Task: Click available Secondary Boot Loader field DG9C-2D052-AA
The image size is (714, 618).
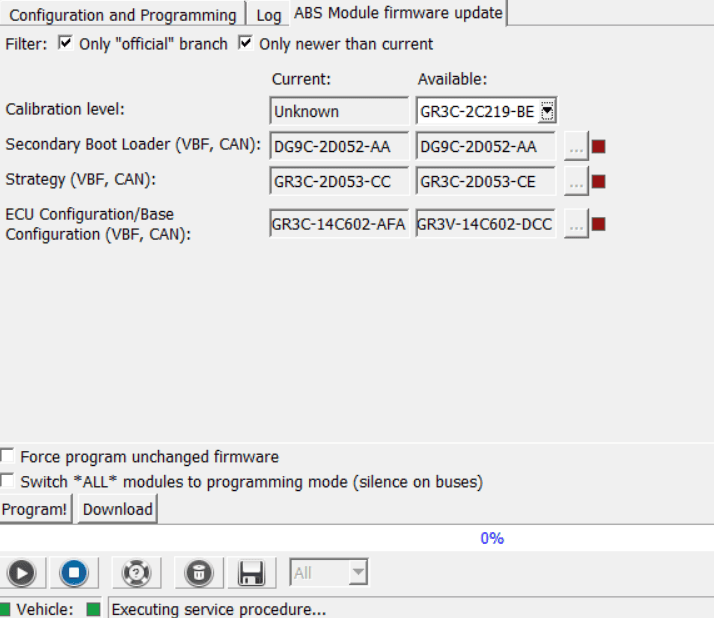Action: 485,146
